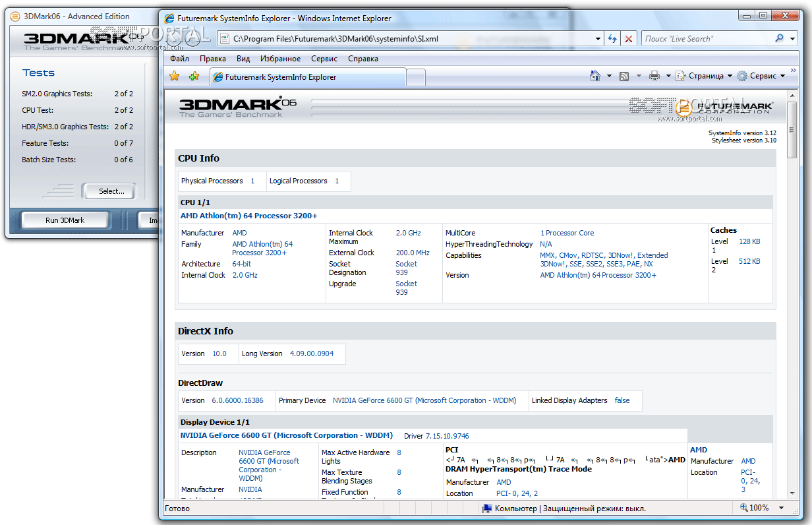Click 'HDR/SM3.0 Graphics Tests:' row in 3DMark06

click(78, 127)
